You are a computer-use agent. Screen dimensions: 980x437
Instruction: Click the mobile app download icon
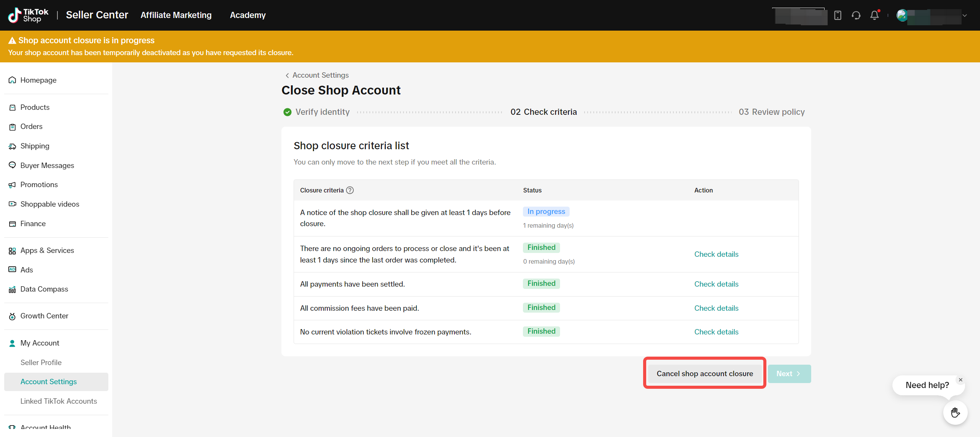838,15
